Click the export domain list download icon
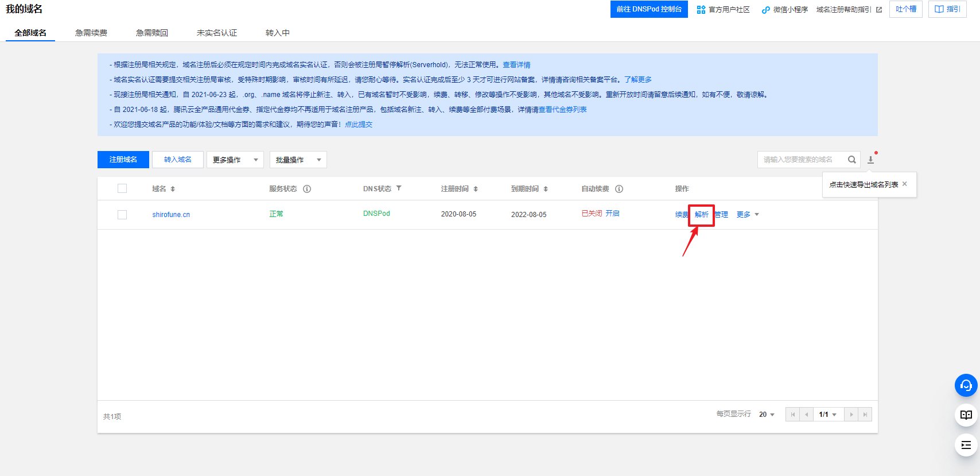The width and height of the screenshot is (980, 476). click(x=870, y=160)
